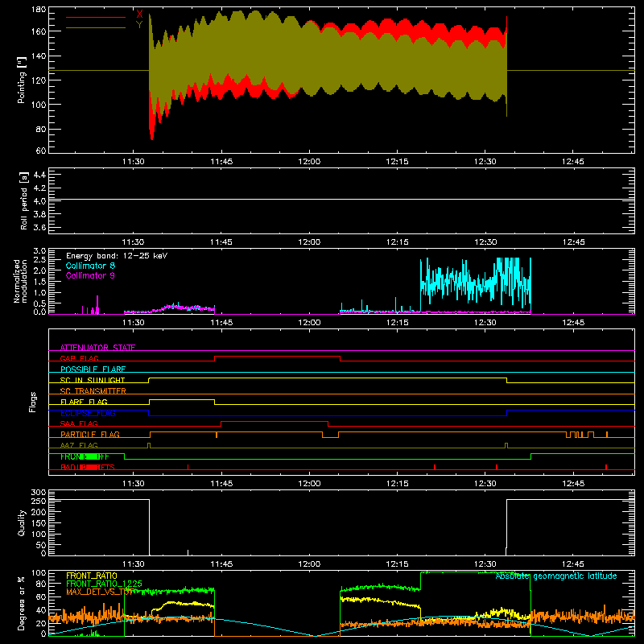Click the FRONTS_OFF flag label
Screen dimensions: 644x644
pos(85,456)
